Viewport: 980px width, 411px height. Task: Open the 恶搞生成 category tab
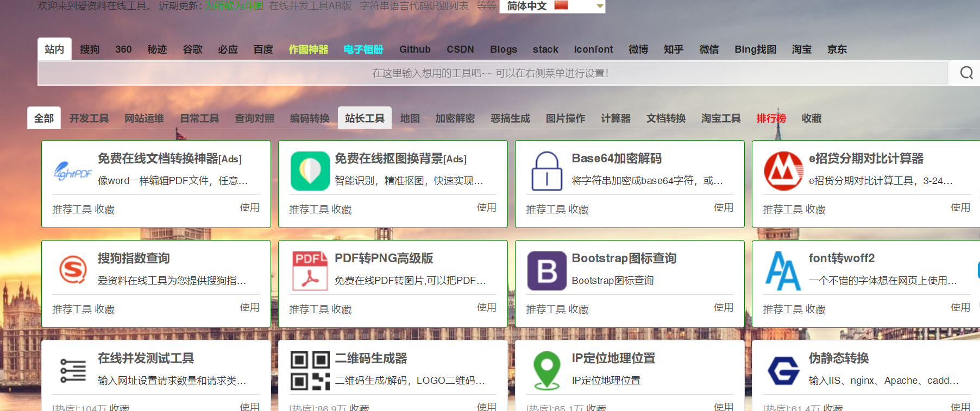click(510, 118)
